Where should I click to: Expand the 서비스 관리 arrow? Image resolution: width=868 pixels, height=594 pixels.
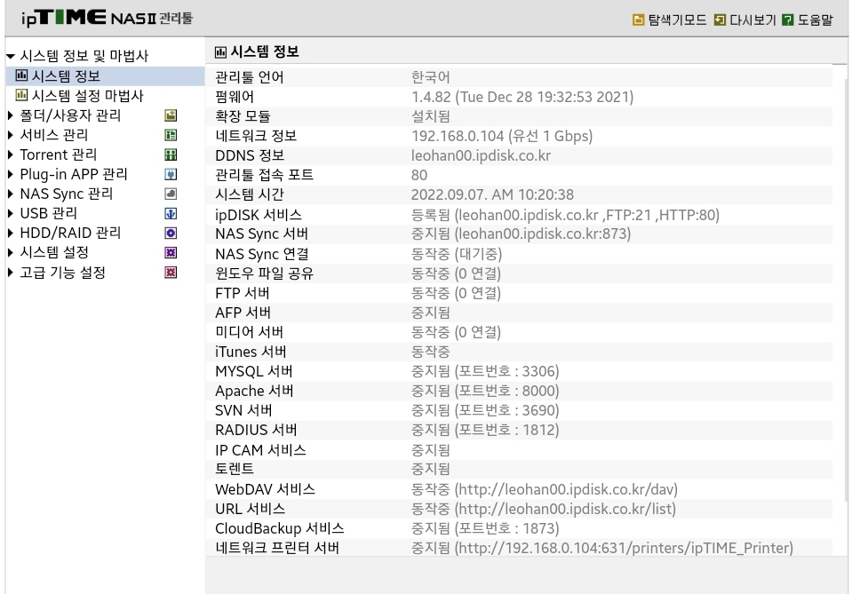point(10,135)
